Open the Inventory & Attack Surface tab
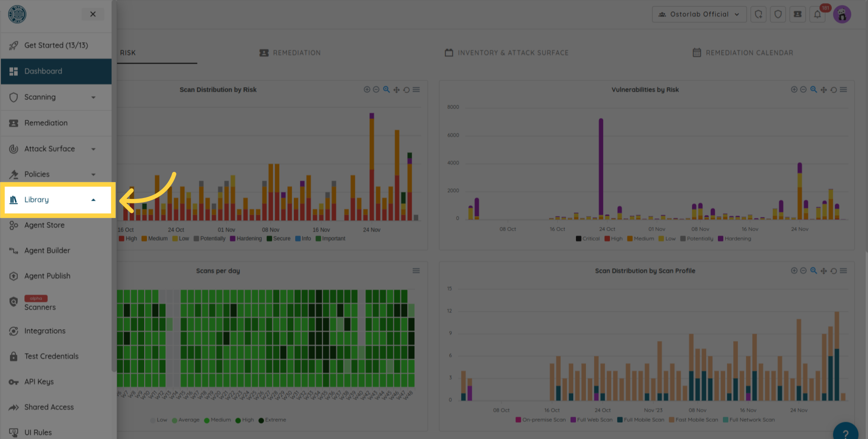This screenshot has width=868, height=439. click(507, 53)
